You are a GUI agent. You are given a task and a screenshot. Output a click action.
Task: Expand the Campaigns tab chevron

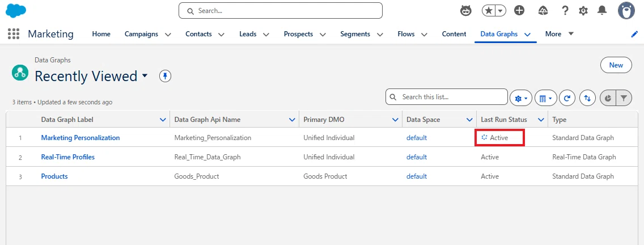[168, 35]
